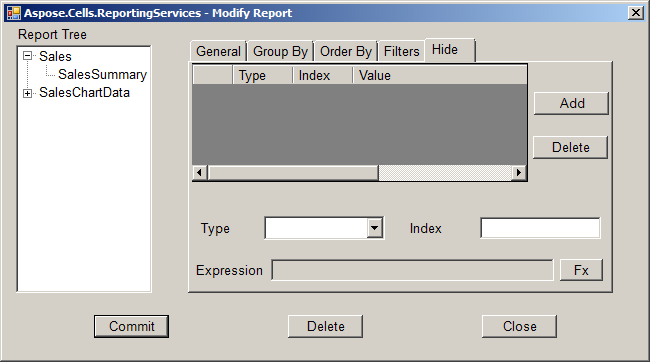Select the SalesSummary tree item

[102, 75]
